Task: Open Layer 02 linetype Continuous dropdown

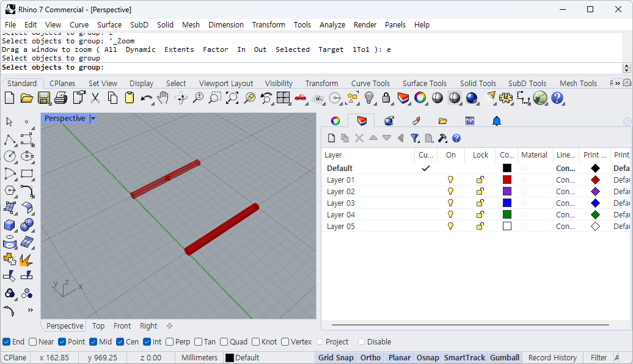Action: click(565, 192)
